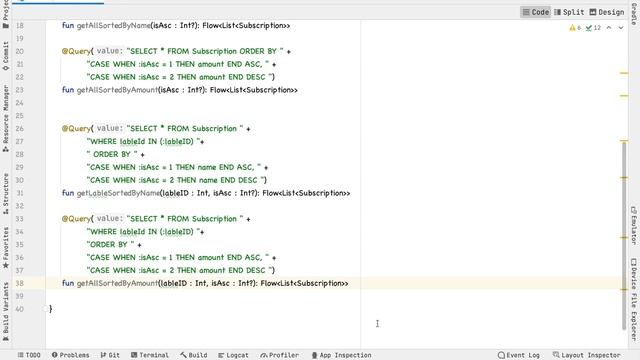640x360 pixels.
Task: Click the "ORDER BY " string on line 35
Action: pyautogui.click(x=111, y=244)
